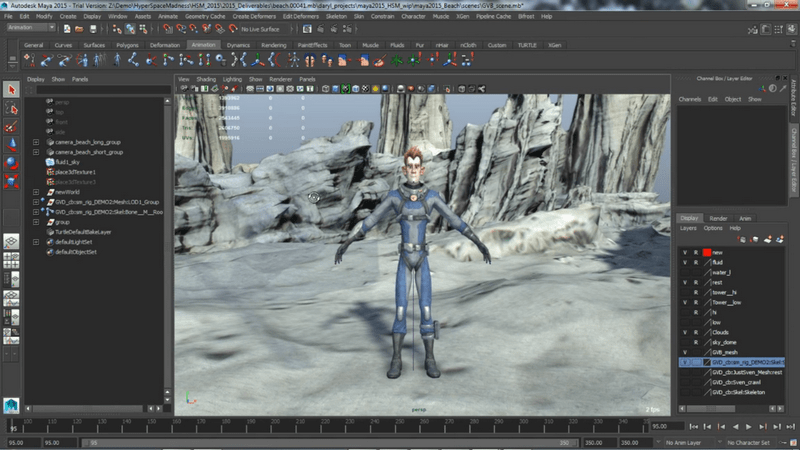The width and height of the screenshot is (800, 450).
Task: Open viewport Shading menu
Action: pos(206,80)
